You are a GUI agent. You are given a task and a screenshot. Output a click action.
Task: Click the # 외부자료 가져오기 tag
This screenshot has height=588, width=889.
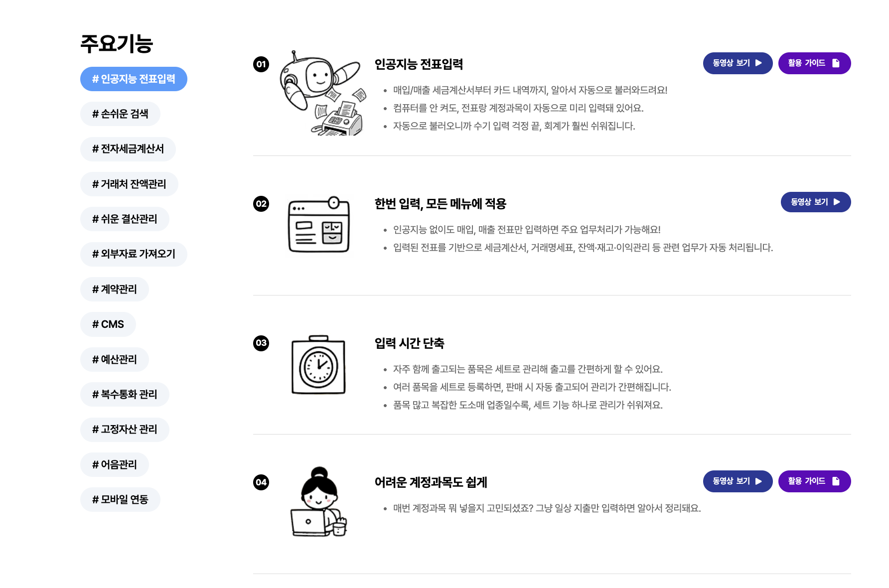pos(134,254)
